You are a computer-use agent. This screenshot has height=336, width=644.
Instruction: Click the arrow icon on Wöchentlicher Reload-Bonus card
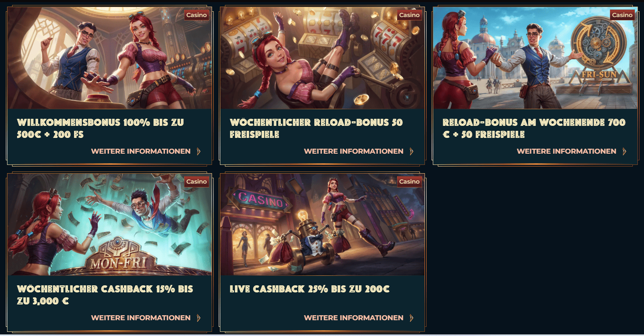coord(412,151)
